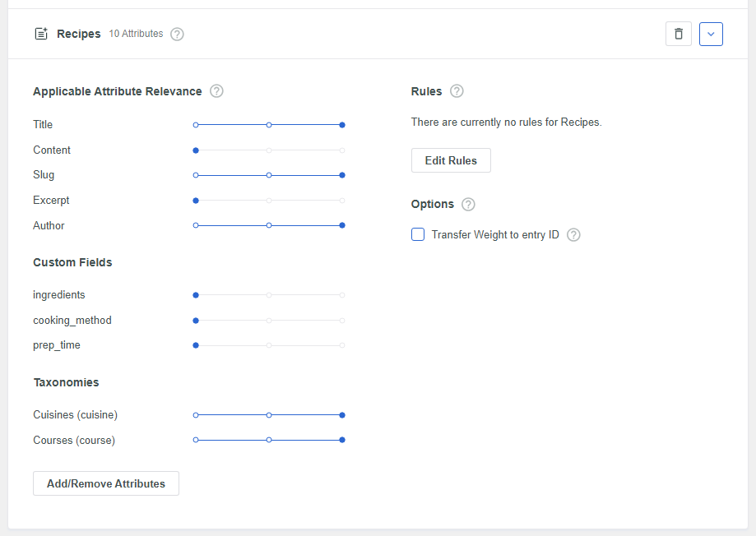Click the 'Cuisines (cuisine)' label
This screenshot has width=756, height=536.
click(75, 414)
